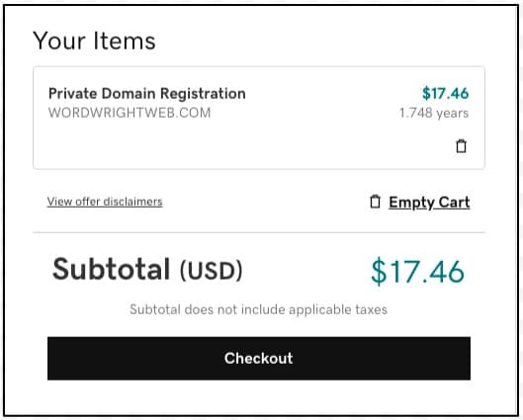Screen dimensions: 523x420
Task: Click the word Subtotal in bold
Action: pos(112,269)
